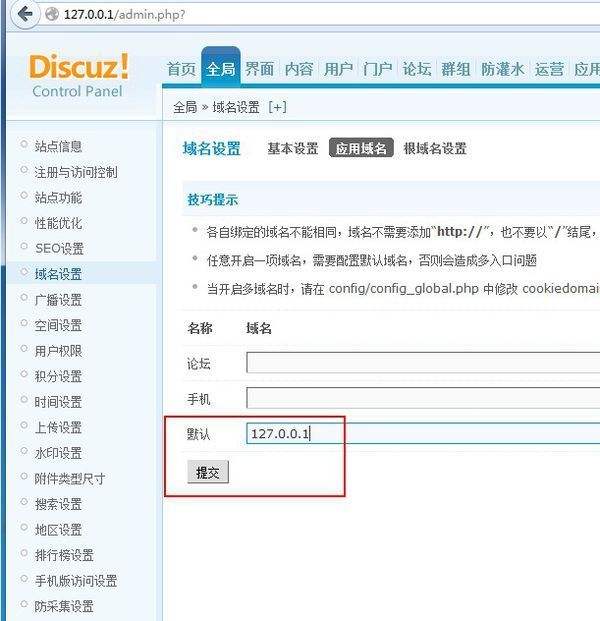Screen dimensions: 600x621
Task: Click the 提交 submit button
Action: click(208, 472)
